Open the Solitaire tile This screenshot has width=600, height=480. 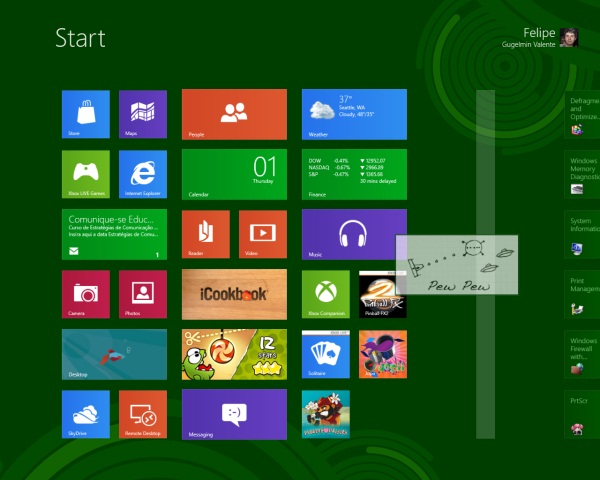tap(326, 354)
